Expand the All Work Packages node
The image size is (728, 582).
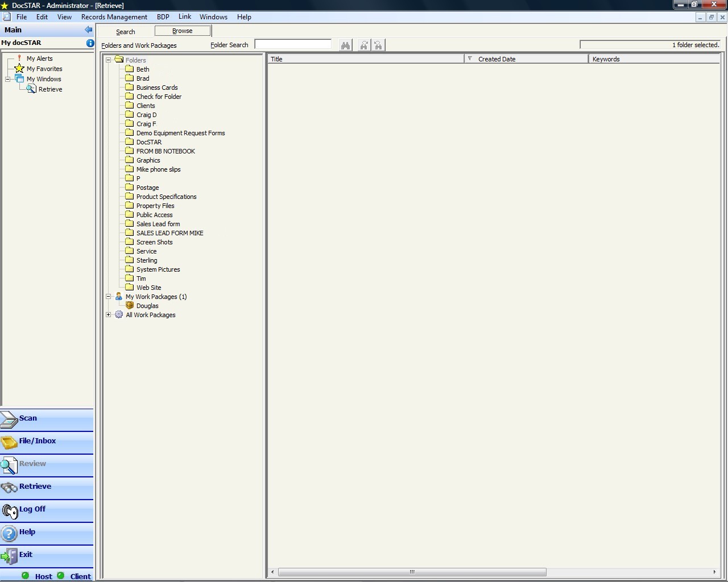coord(108,314)
